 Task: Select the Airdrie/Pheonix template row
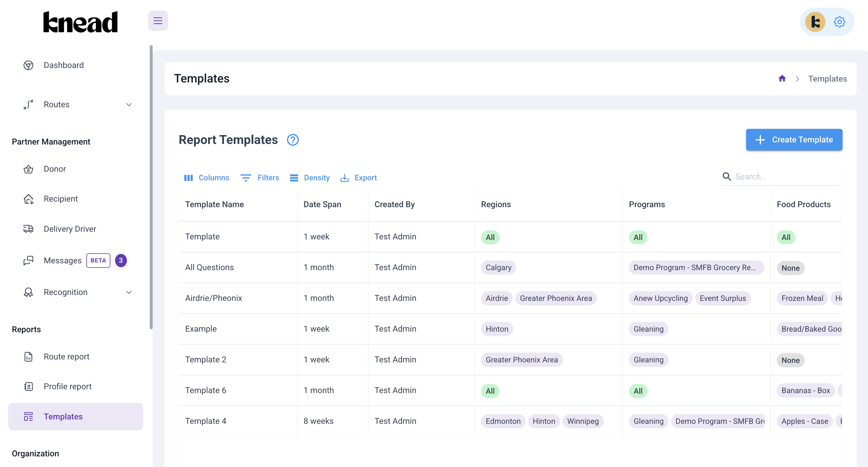point(510,298)
